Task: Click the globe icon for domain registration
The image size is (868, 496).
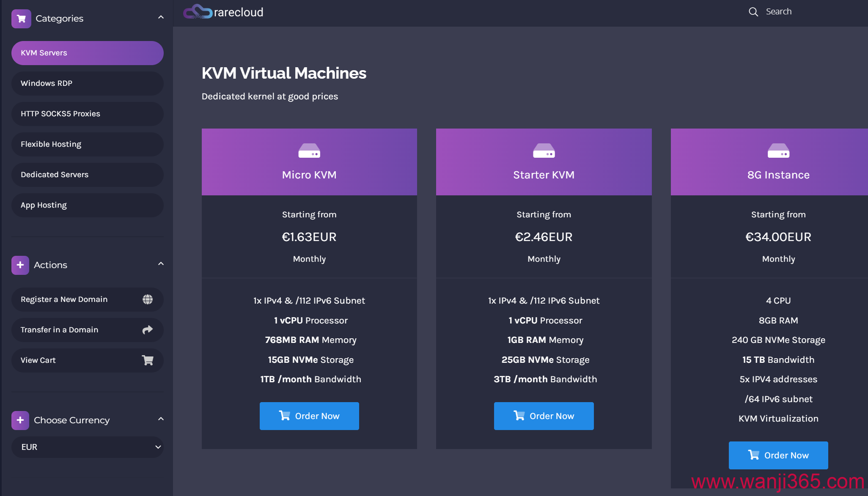Action: click(x=147, y=299)
